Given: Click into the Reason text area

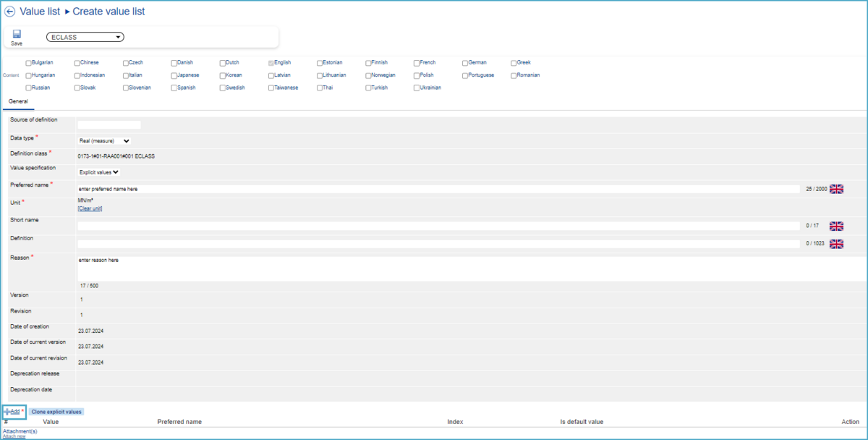Looking at the screenshot, I should coord(434,268).
